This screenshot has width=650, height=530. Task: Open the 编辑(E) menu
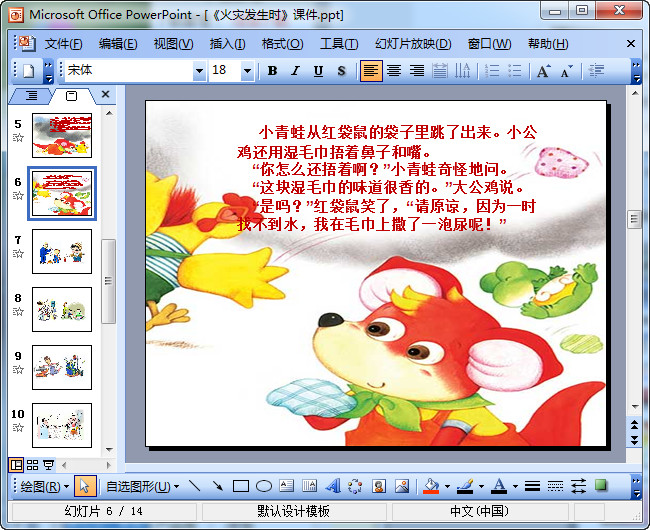[x=118, y=44]
